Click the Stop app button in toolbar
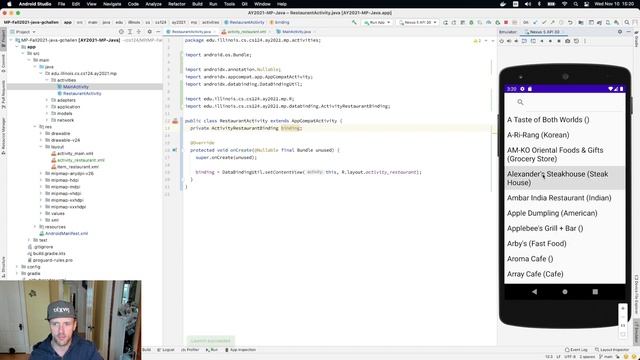 [506, 22]
